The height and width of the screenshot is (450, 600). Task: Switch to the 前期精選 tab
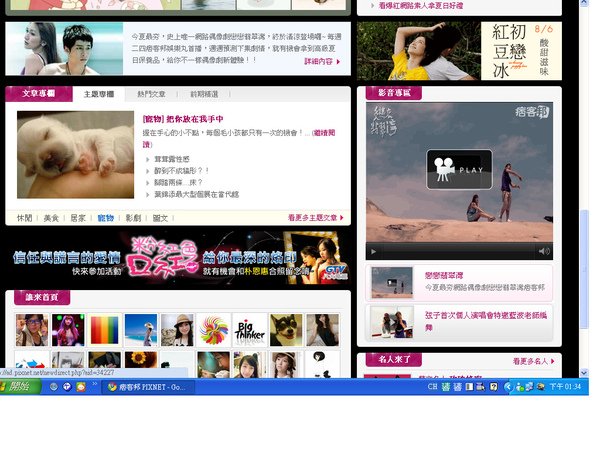pos(204,94)
